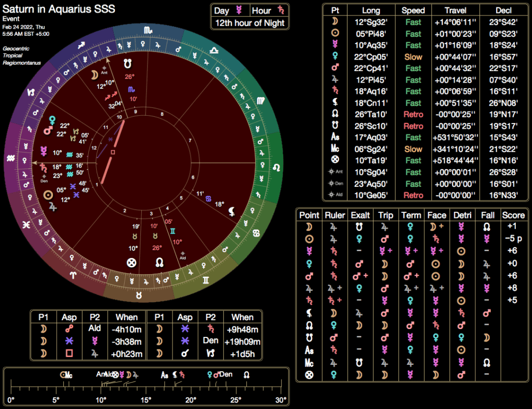532x409 pixels.
Task: Click the chart title 'Saturn in Aquarius SSS'
Action: click(59, 9)
